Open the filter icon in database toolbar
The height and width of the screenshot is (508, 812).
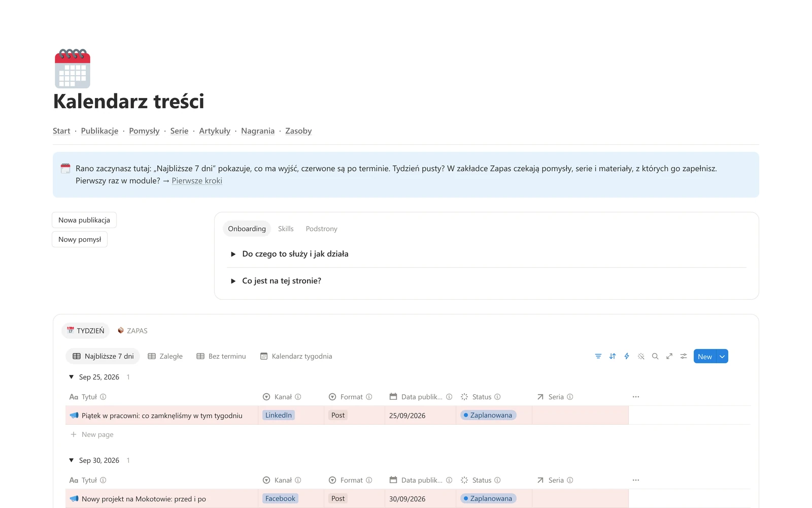point(598,357)
